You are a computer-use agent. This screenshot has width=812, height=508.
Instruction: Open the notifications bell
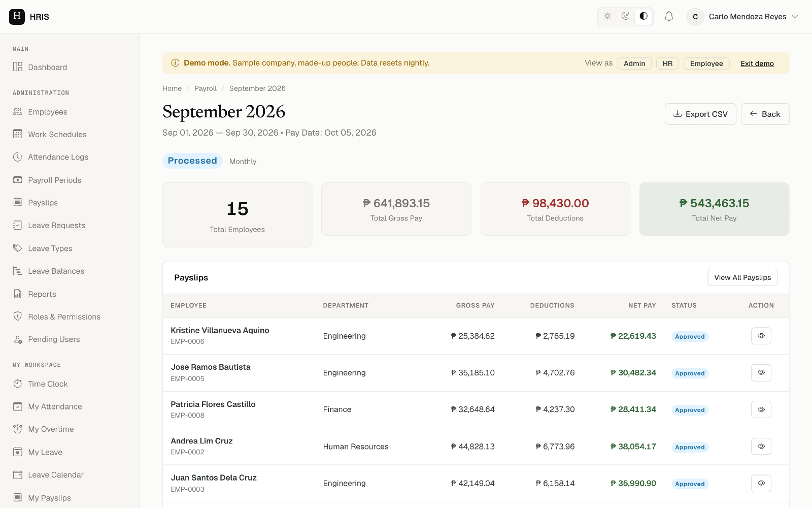tap(669, 17)
